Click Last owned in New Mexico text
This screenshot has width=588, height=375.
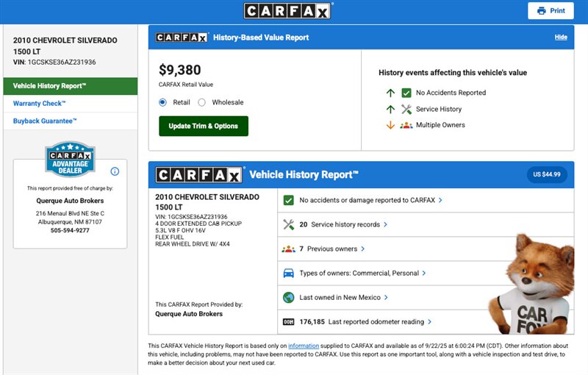tap(340, 297)
